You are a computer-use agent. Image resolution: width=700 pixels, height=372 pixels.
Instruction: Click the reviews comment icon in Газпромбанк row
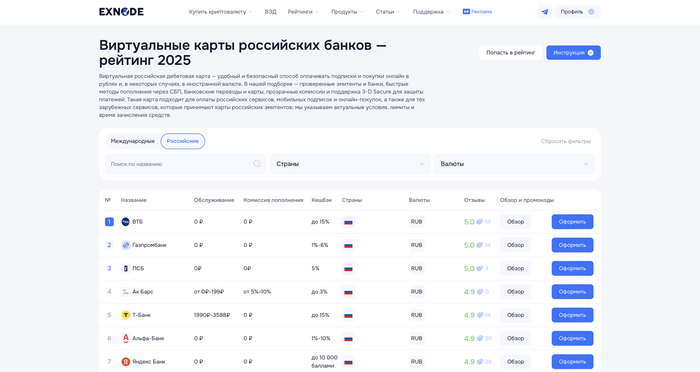tap(479, 245)
